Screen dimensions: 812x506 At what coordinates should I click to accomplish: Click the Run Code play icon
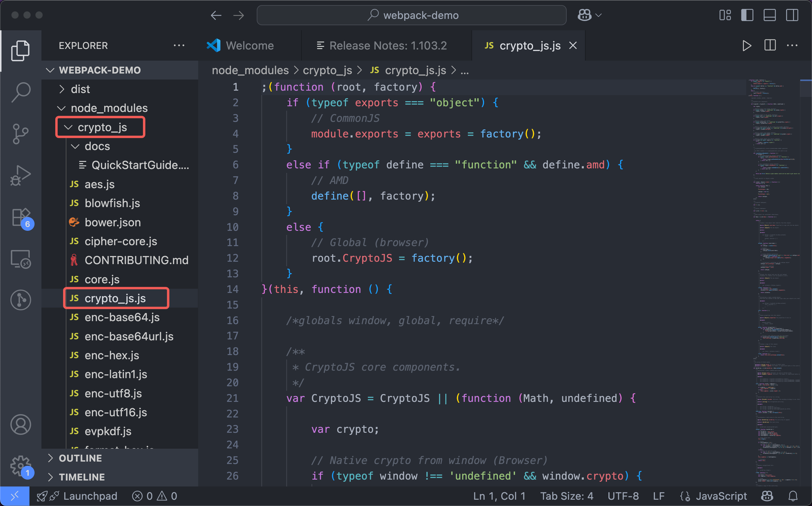746,46
